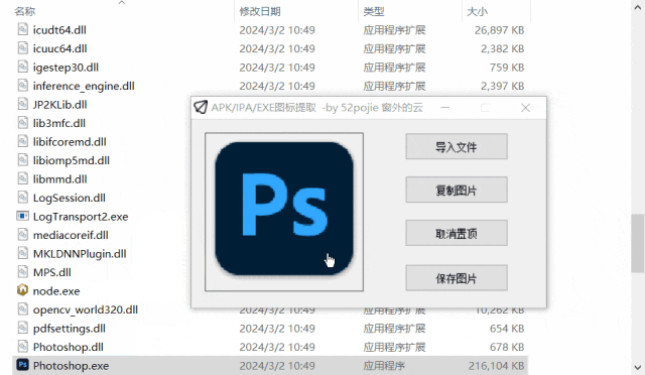Select the MPS.dll file icon
The image size is (645, 375).
(23, 272)
